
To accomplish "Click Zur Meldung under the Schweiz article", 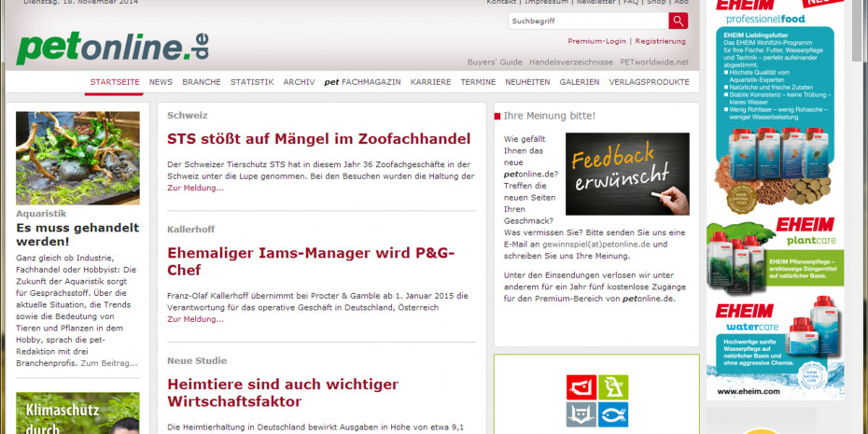I will pyautogui.click(x=195, y=188).
